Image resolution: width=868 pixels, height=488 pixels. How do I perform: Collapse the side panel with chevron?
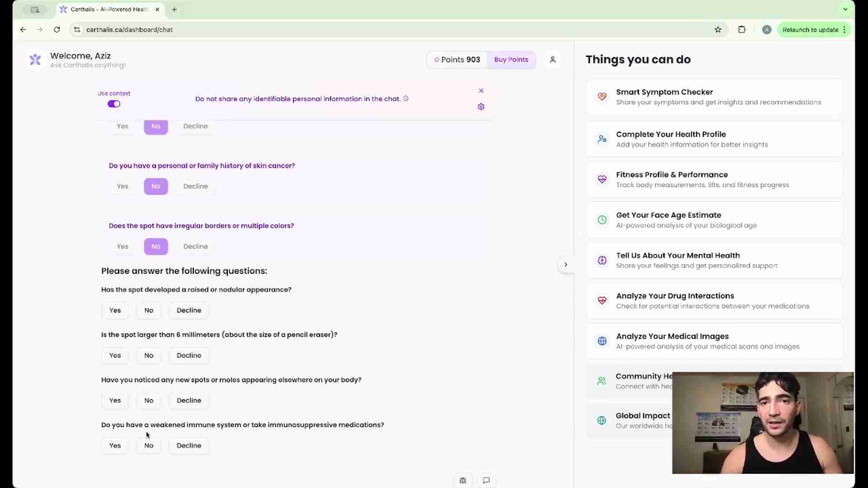(x=565, y=264)
